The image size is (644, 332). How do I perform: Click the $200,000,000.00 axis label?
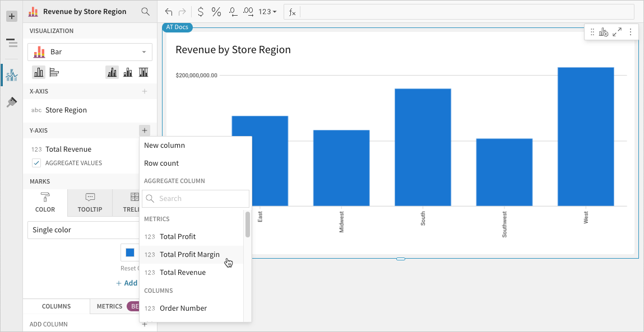tap(196, 76)
